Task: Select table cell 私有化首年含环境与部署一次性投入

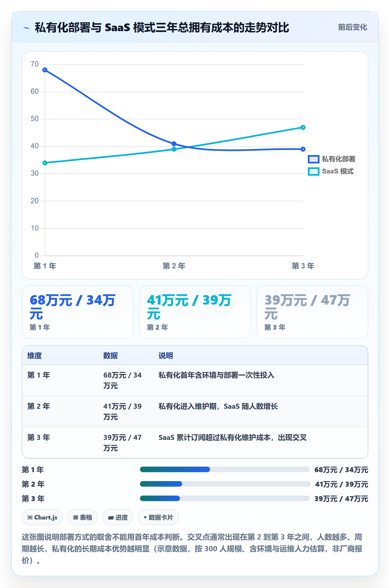Action: (216, 375)
